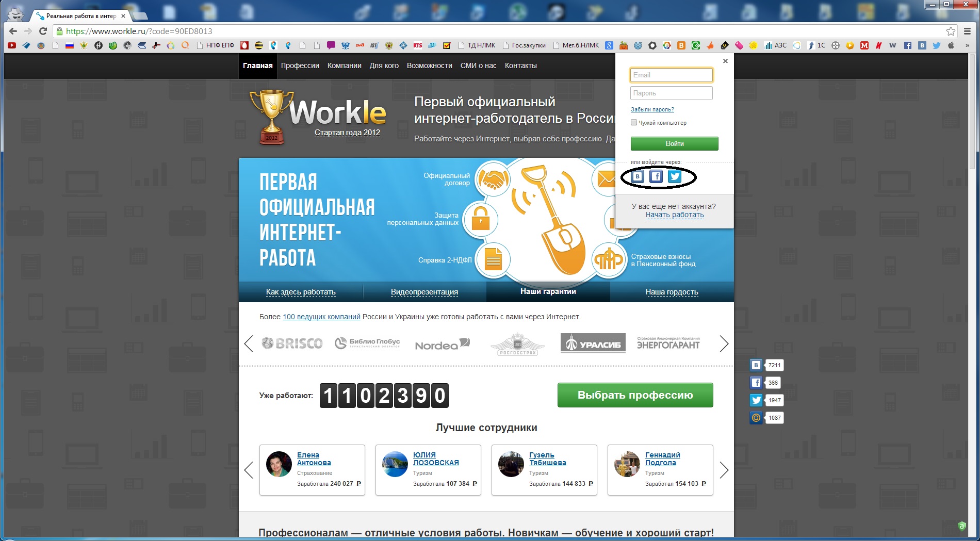Image resolution: width=980 pixels, height=541 pixels.
Task: Click the official contract handshake icon
Action: 494,179
